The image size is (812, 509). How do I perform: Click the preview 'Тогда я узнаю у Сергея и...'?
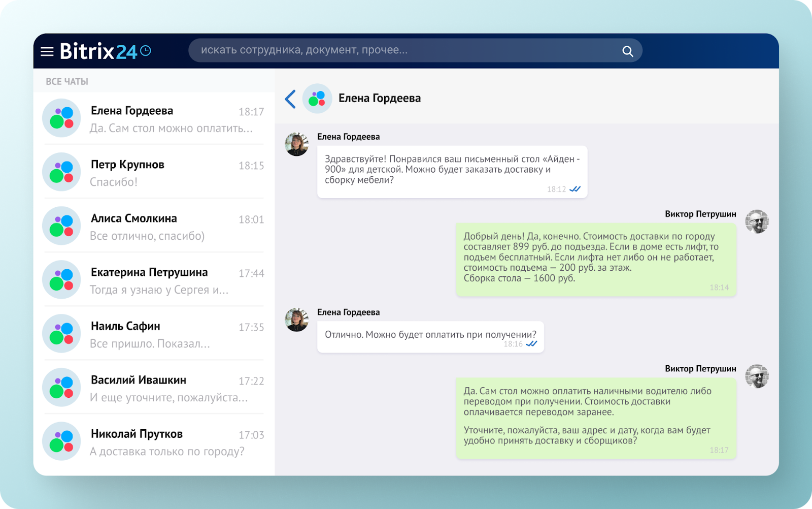click(x=159, y=290)
